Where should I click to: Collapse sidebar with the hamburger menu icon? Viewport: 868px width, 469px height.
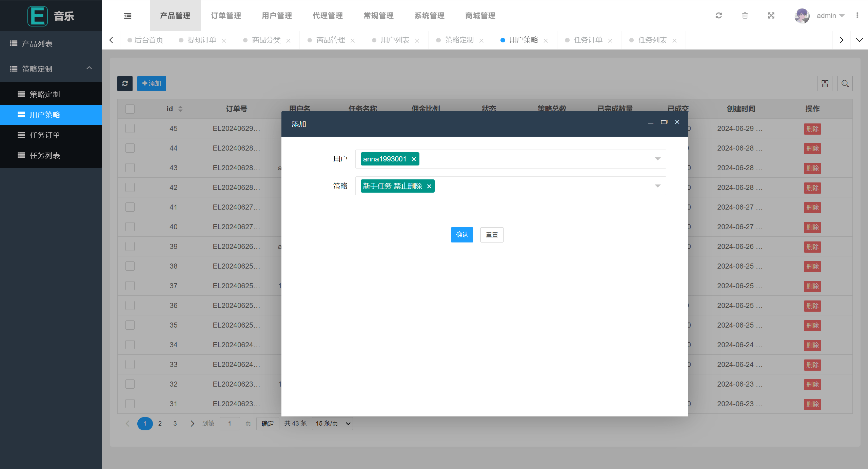pyautogui.click(x=127, y=16)
